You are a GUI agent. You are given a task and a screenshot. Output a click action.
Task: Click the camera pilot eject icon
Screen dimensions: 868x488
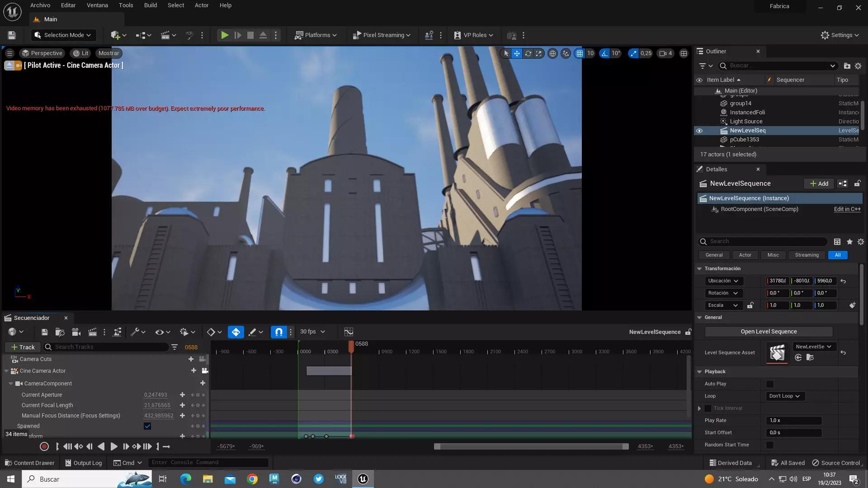[x=9, y=66]
